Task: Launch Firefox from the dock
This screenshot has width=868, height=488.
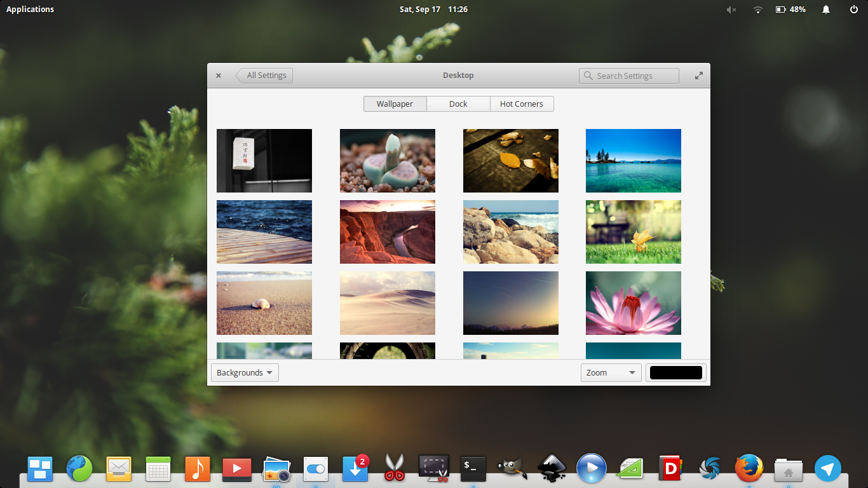Action: (x=749, y=468)
